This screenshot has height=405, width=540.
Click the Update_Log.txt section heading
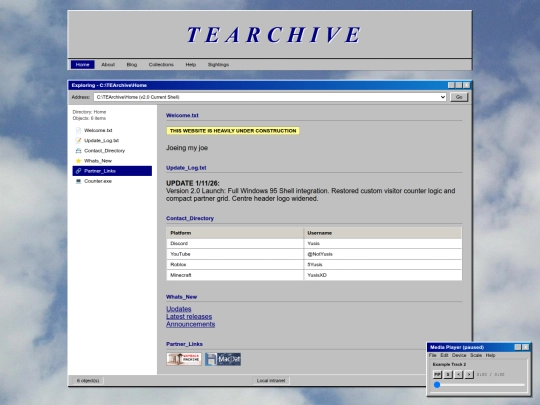186,168
